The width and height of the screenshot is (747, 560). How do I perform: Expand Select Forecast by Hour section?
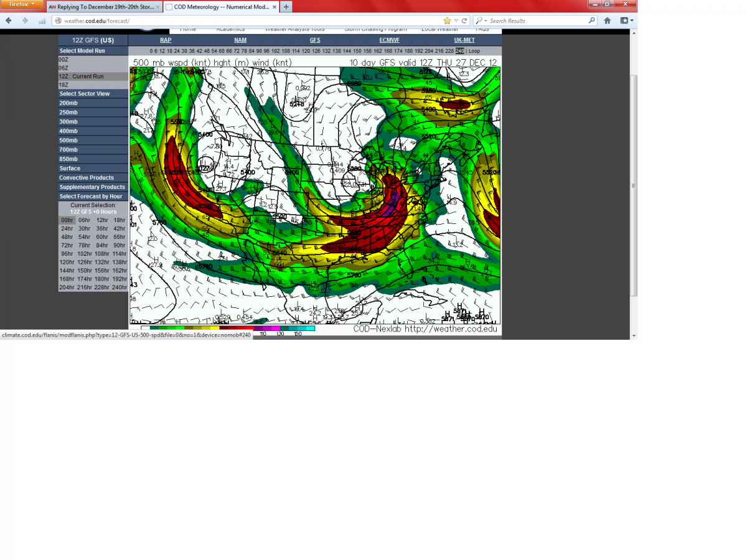(93, 197)
